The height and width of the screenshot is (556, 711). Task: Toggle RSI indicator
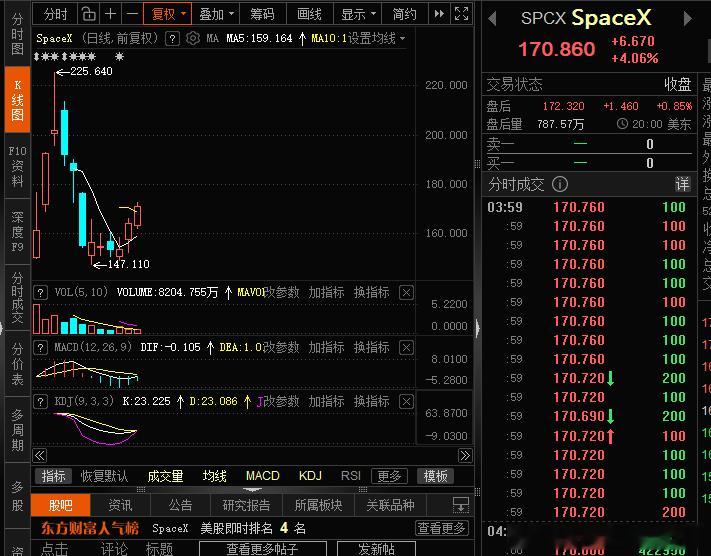(351, 476)
